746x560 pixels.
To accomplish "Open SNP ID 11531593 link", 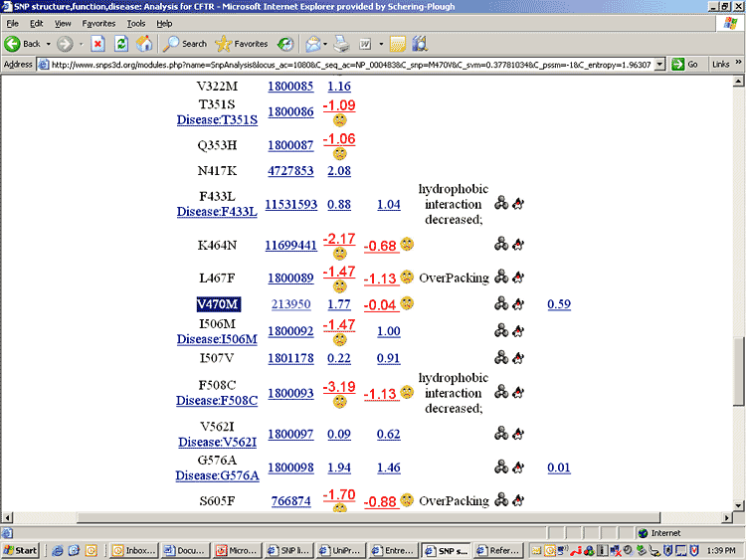I will (x=290, y=205).
